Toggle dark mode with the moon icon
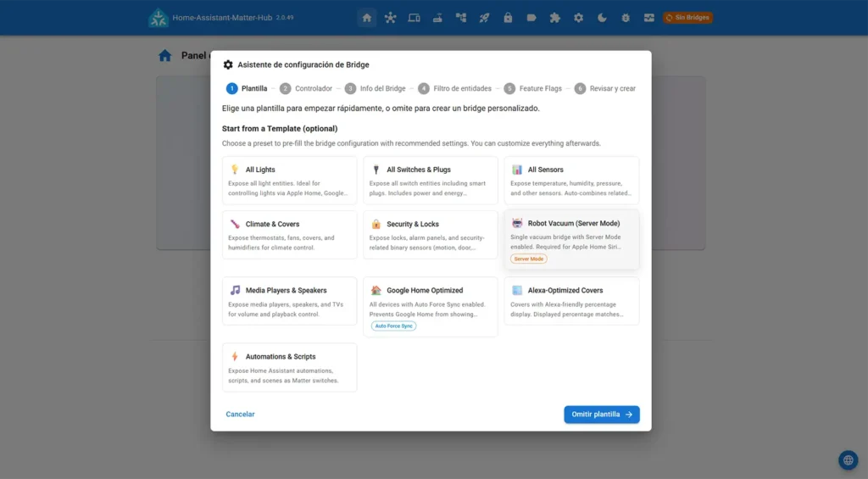868x479 pixels. pyautogui.click(x=602, y=18)
